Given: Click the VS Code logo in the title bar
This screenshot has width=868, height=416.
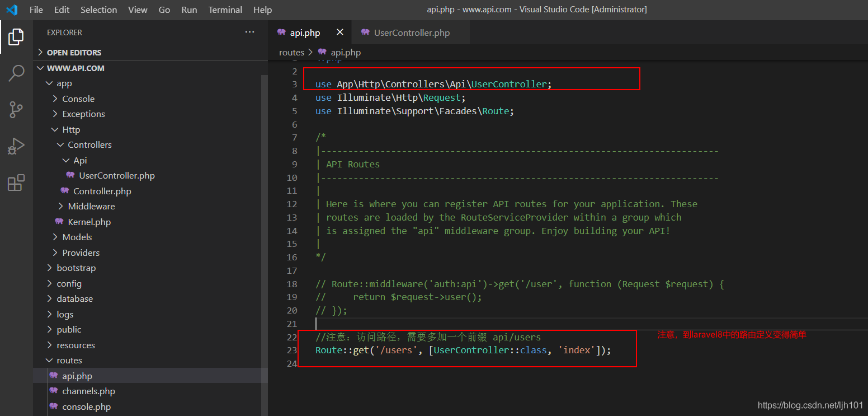Looking at the screenshot, I should click(x=12, y=10).
